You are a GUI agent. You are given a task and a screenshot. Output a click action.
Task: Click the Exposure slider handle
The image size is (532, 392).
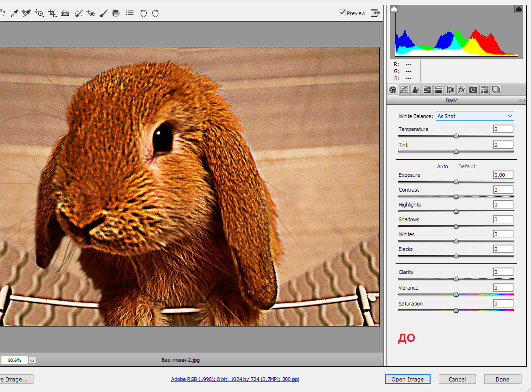click(x=456, y=182)
